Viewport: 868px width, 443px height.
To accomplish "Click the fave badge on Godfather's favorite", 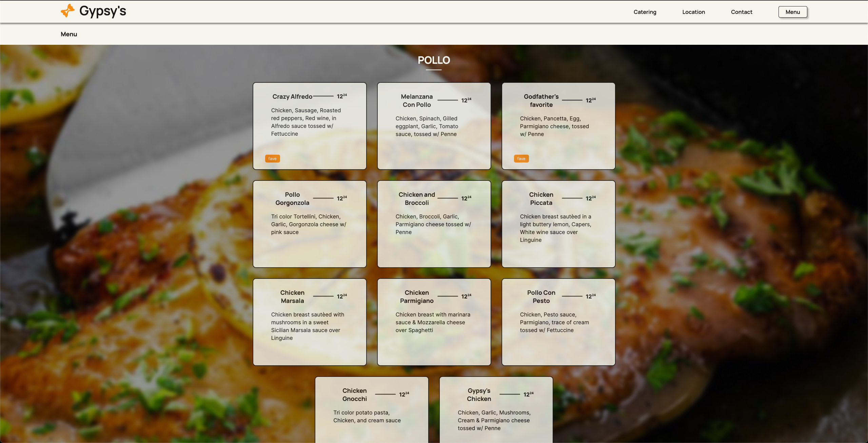I will pos(521,158).
